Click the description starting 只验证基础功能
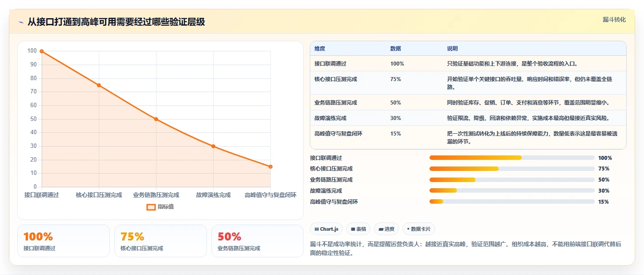The width and height of the screenshot is (644, 275). pos(512,64)
